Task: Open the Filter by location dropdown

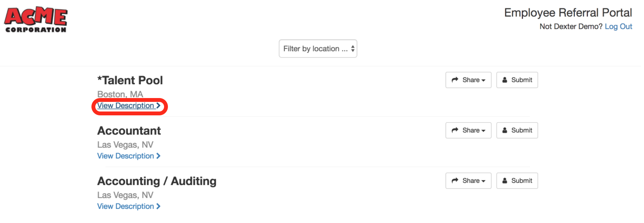Action: (x=318, y=49)
